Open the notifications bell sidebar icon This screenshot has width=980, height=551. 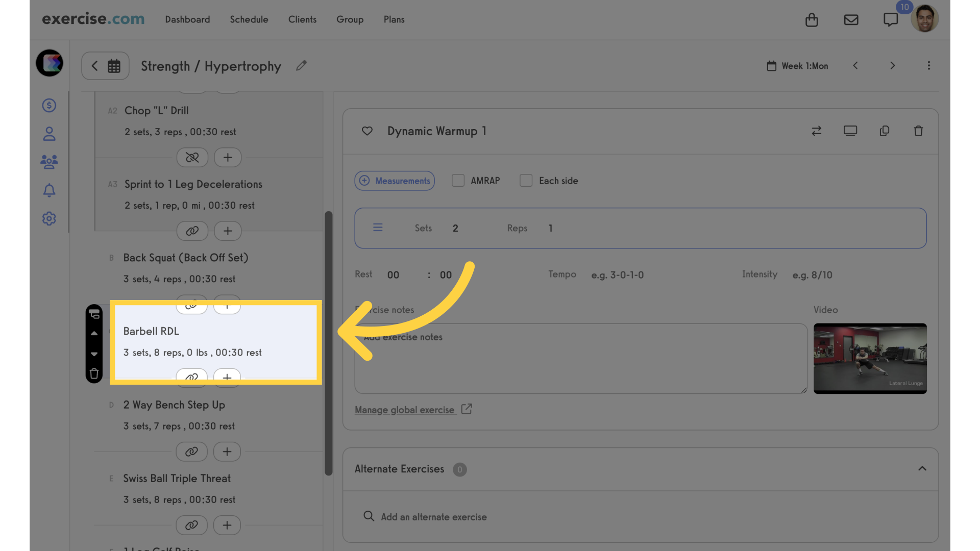click(x=49, y=190)
